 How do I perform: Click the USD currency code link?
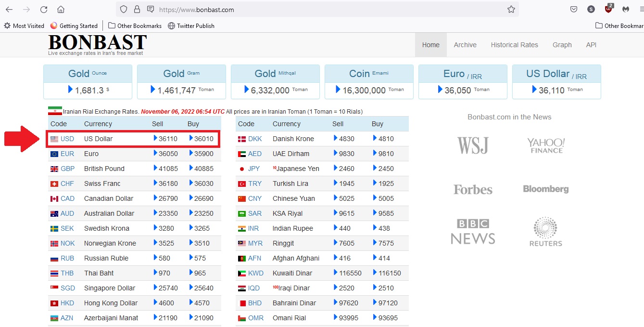(x=67, y=139)
